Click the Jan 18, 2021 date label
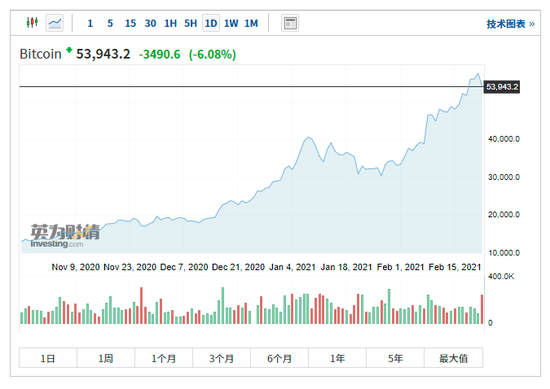Viewport: 550px width, 389px height. (346, 267)
